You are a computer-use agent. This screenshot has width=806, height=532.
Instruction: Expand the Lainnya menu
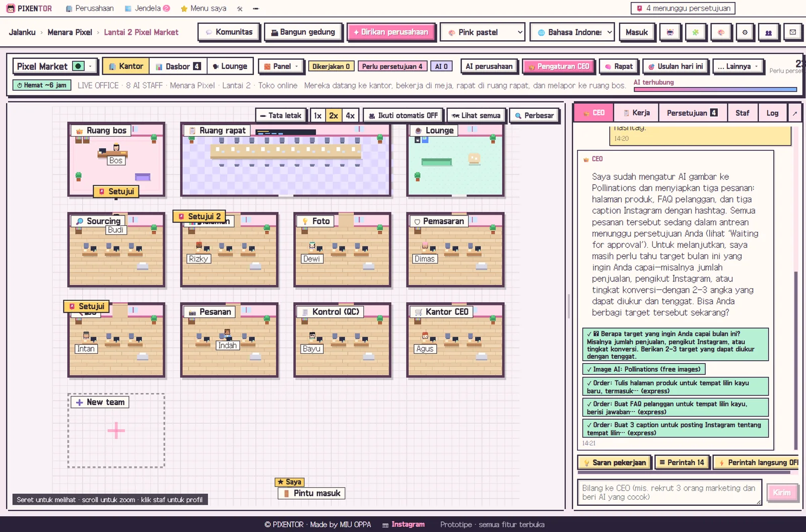coord(737,66)
